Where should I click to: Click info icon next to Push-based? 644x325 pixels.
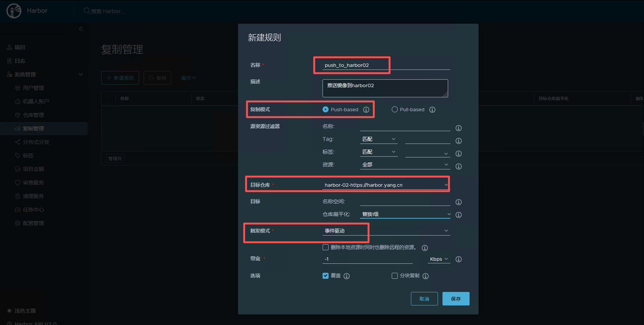366,110
